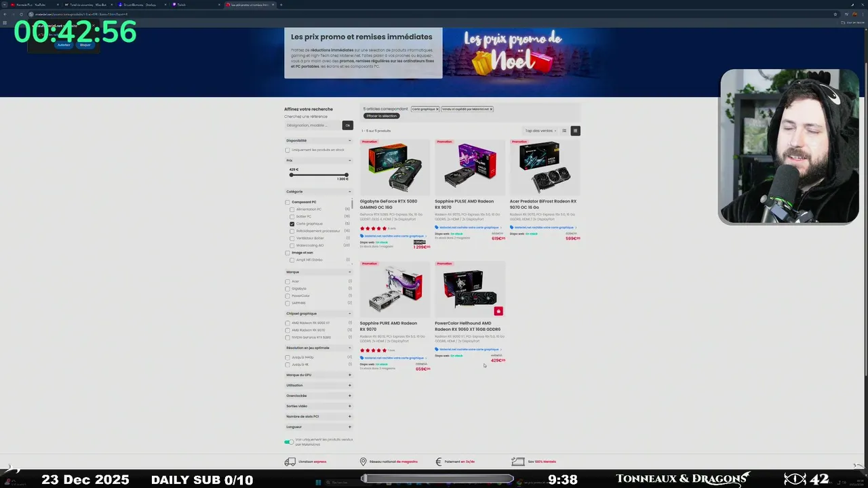This screenshot has height=488, width=868.
Task: Click Bloquer in the notification popup
Action: click(85, 45)
